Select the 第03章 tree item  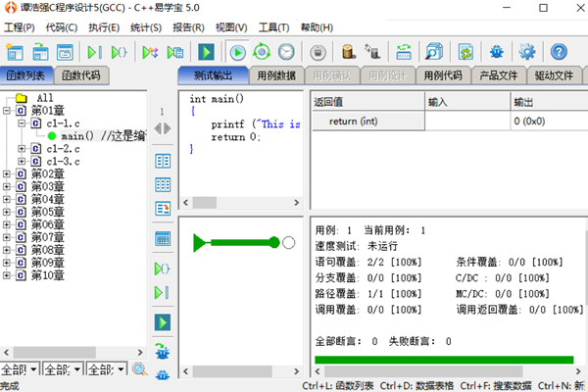pyautogui.click(x=48, y=186)
